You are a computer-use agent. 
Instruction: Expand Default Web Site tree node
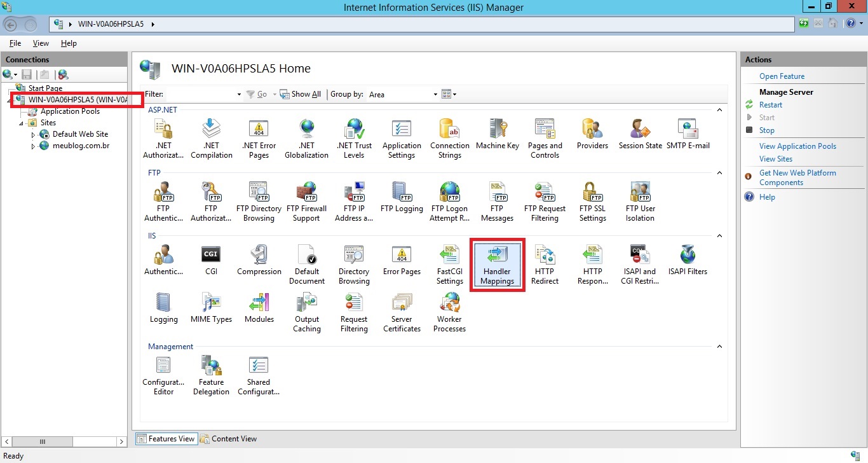(x=34, y=135)
